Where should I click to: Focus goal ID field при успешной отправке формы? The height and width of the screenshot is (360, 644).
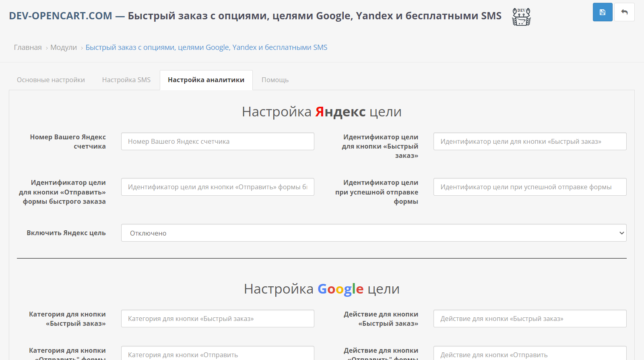[x=530, y=187]
